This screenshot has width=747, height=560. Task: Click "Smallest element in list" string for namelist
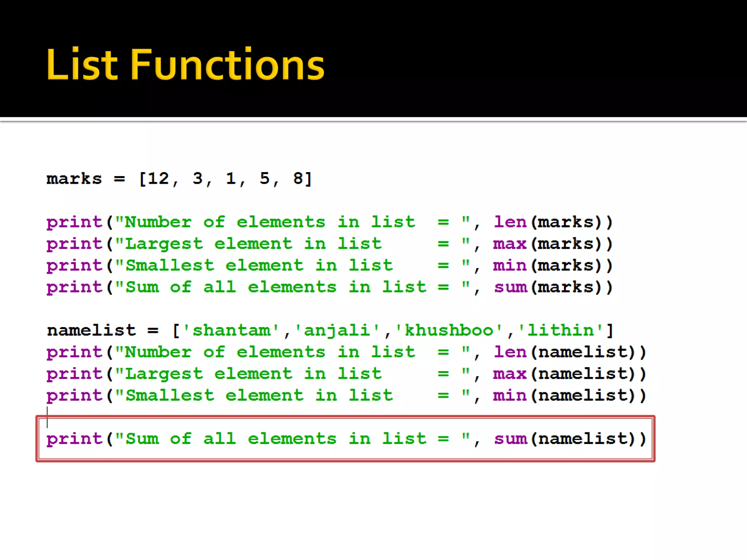coord(259,396)
